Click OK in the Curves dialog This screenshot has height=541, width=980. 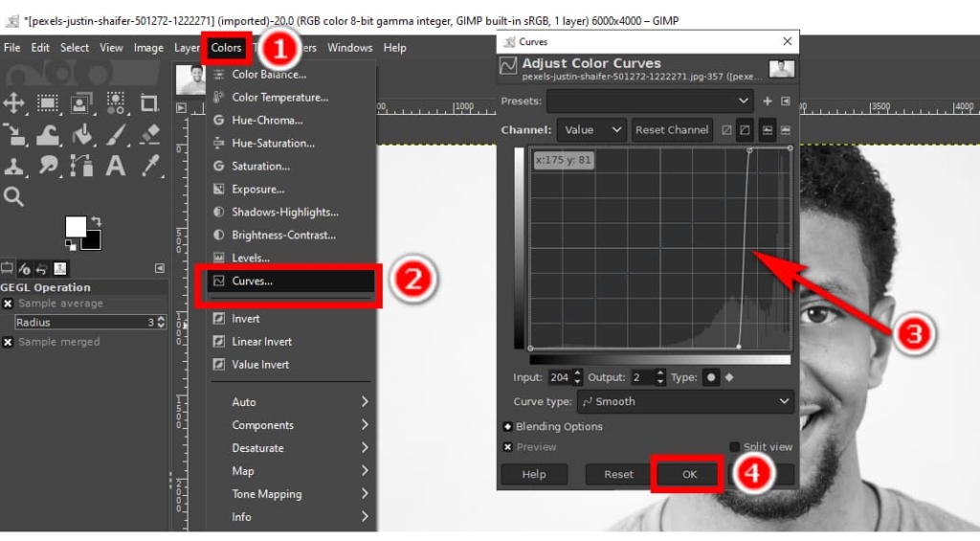point(689,474)
